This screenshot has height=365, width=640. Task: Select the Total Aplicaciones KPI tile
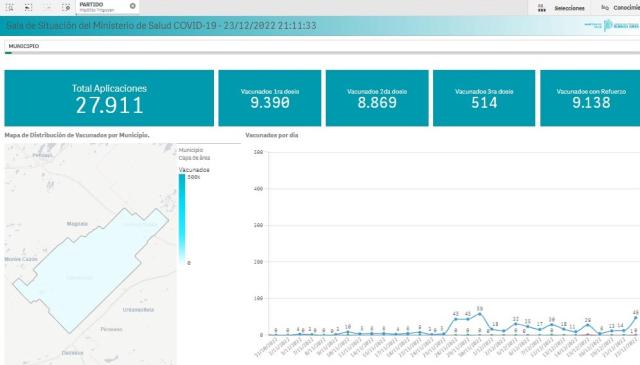109,98
